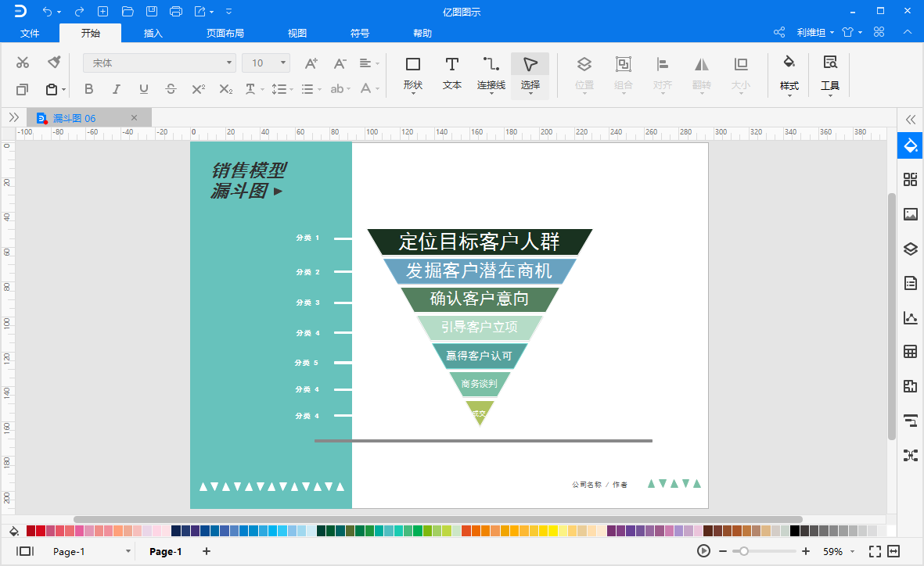The image size is (924, 566).
Task: Pick the black color swatch in palette
Action: (x=794, y=531)
